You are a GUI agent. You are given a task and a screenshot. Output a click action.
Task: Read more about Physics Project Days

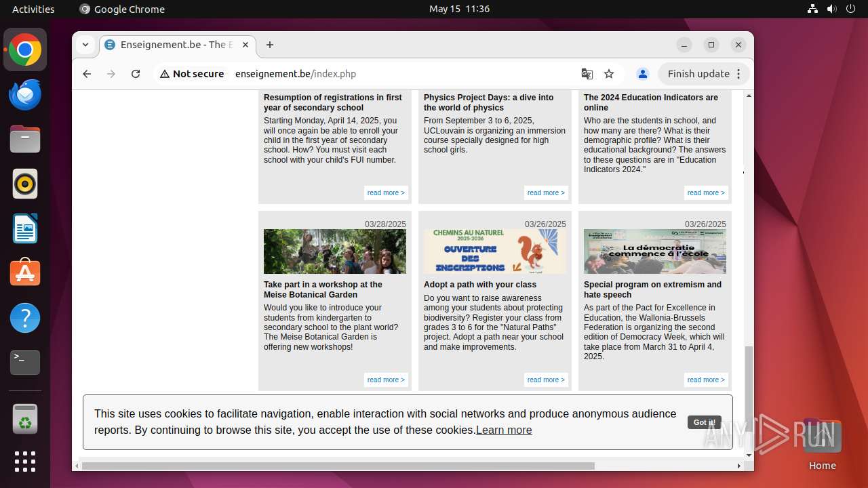[546, 192]
